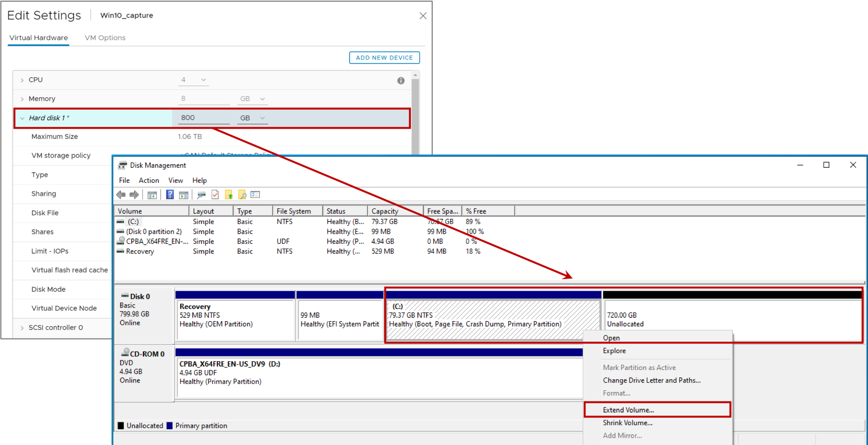This screenshot has height=445, width=868.
Task: Click the Memory value field showing 8
Action: (x=204, y=99)
